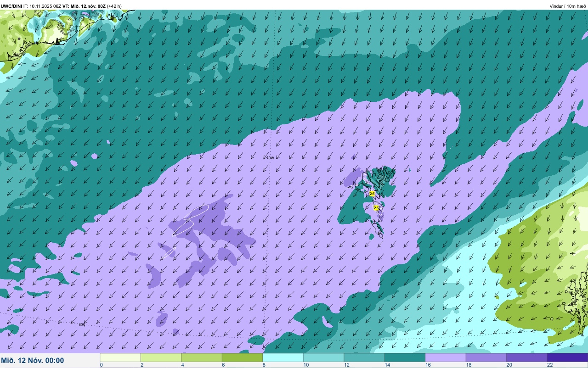Image resolution: width=588 pixels, height=368 pixels.
Task: Click the "(+42 h)" forecast offset text
Action: (x=114, y=6)
